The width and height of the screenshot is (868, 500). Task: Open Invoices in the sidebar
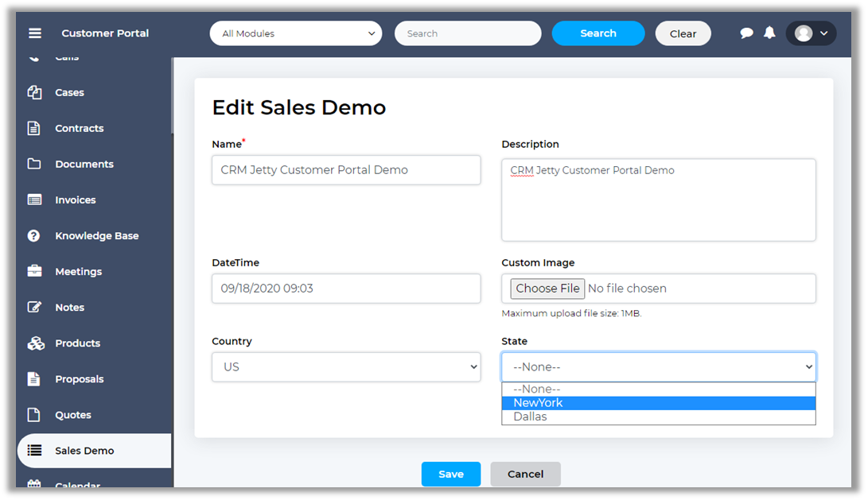point(75,200)
